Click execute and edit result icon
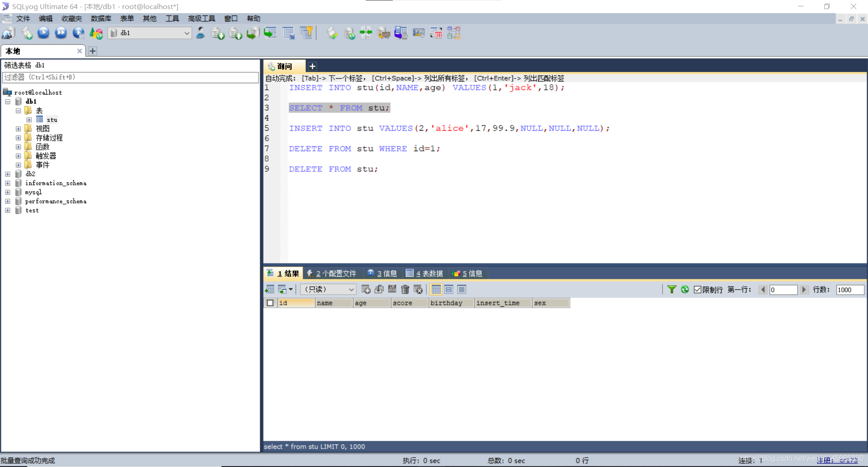The image size is (868, 467). [x=78, y=33]
